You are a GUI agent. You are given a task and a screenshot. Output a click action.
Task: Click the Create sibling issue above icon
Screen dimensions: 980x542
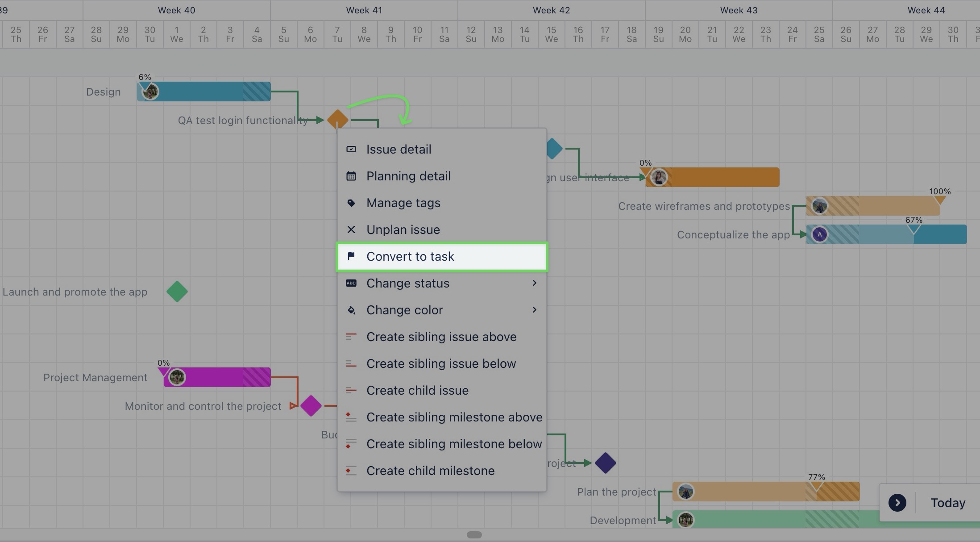[351, 337]
